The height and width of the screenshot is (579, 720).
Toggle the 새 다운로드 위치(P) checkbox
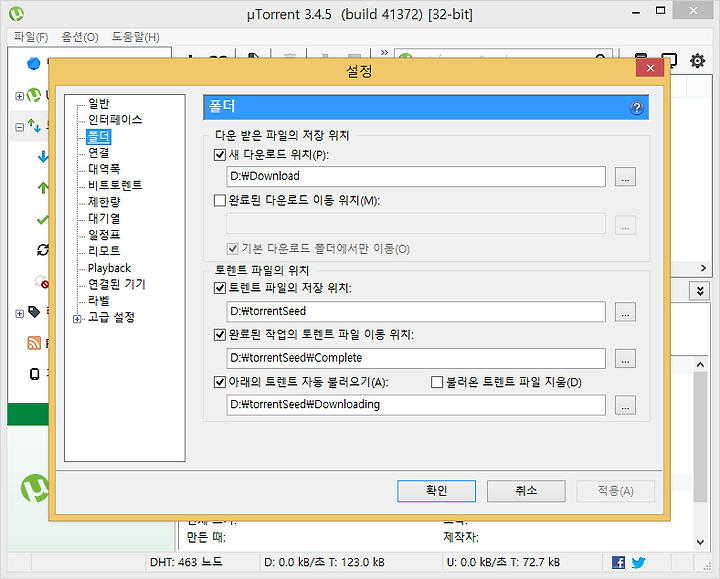(220, 154)
